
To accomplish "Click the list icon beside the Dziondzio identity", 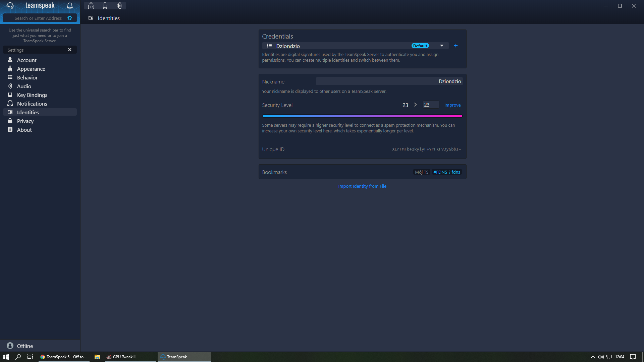I will tap(269, 46).
